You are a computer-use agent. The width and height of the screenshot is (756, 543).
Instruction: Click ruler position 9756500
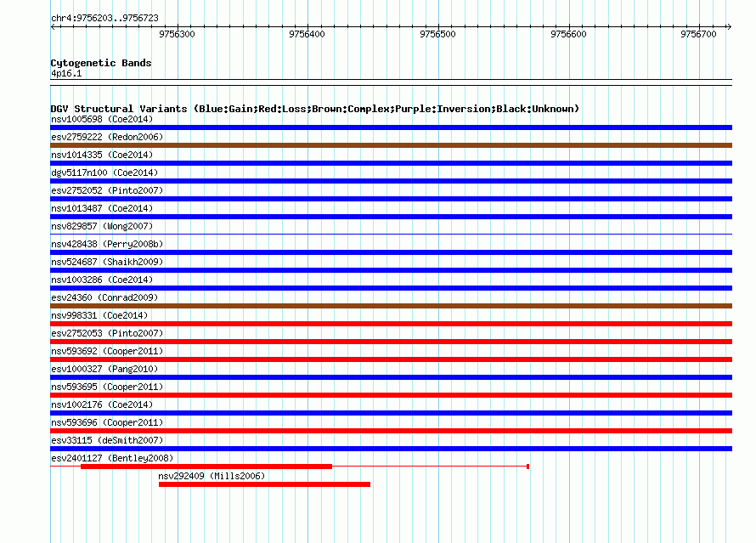pyautogui.click(x=437, y=34)
